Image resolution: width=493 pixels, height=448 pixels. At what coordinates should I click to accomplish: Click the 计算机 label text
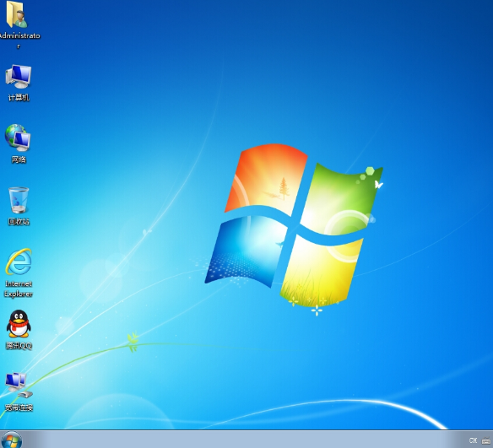click(19, 97)
